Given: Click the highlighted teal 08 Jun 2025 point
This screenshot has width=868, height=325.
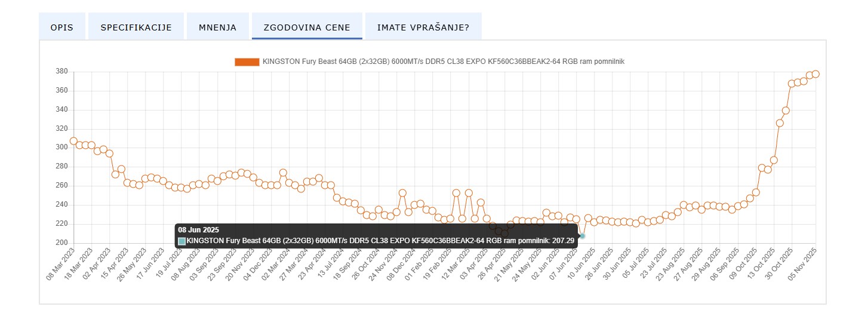Looking at the screenshot, I should click(x=582, y=237).
